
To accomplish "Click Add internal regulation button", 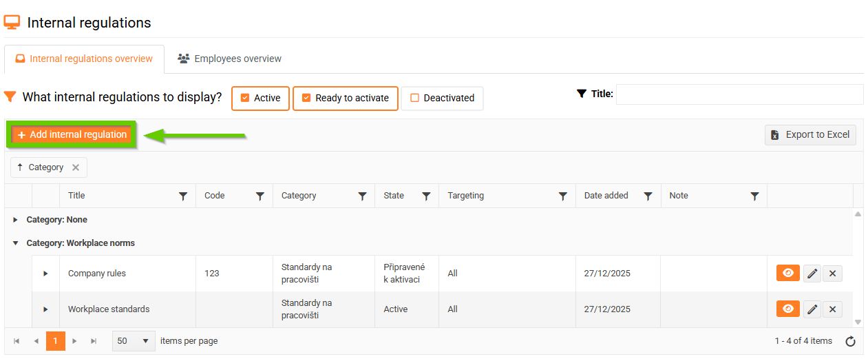I will [x=72, y=134].
